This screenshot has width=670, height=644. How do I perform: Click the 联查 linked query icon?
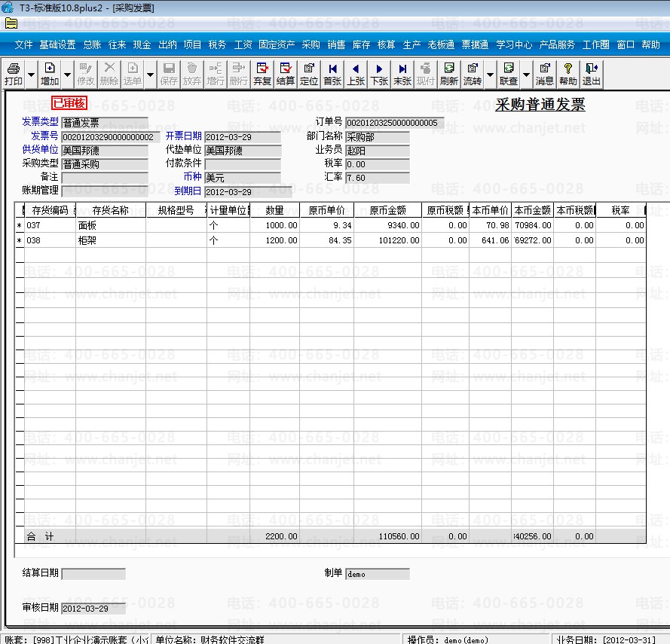tap(509, 75)
